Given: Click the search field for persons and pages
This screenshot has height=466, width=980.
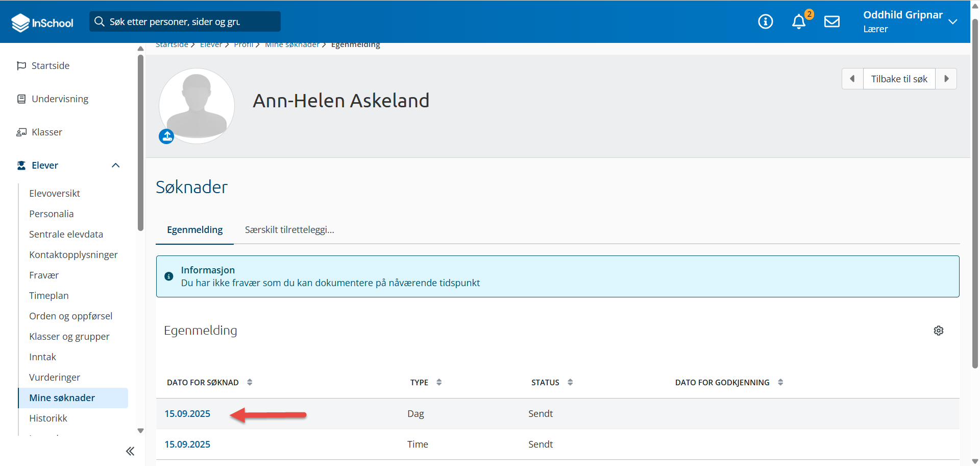Looking at the screenshot, I should [185, 21].
